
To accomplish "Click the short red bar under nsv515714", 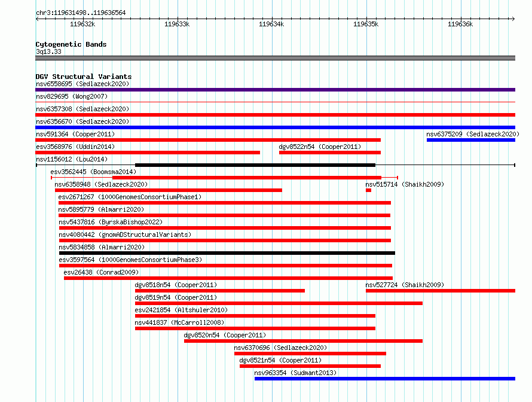I will pyautogui.click(x=368, y=190).
